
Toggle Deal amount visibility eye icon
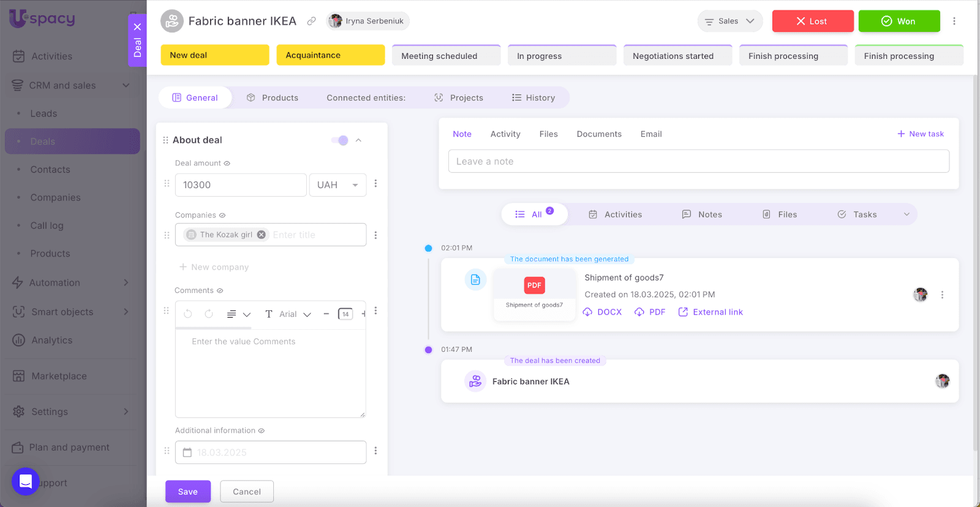(x=227, y=164)
